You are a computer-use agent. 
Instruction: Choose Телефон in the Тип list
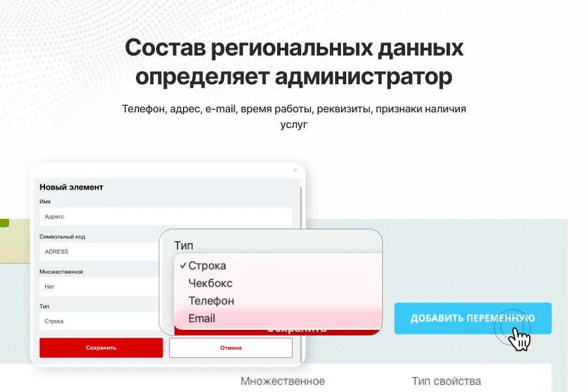[278, 301]
